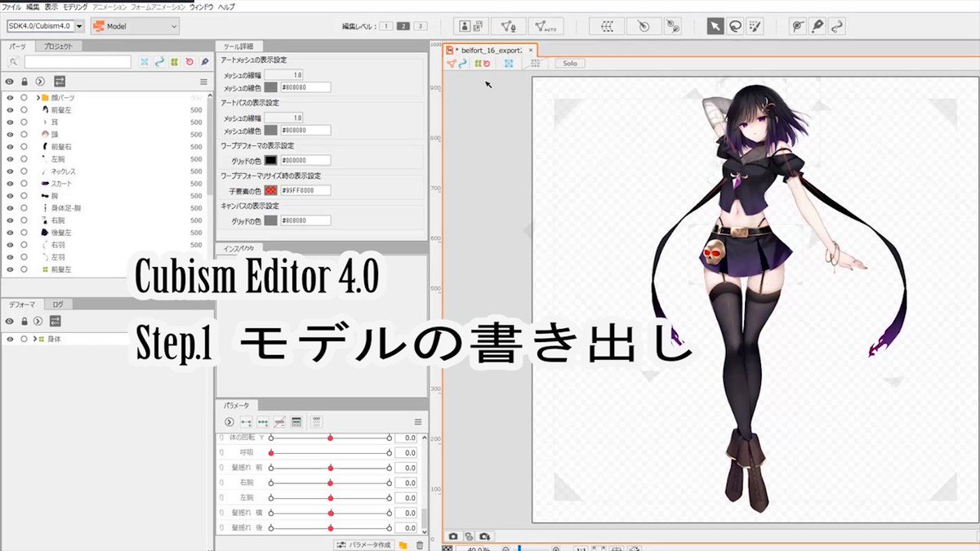980x551 pixels.
Task: Delete parameter with the trash icon
Action: pyautogui.click(x=420, y=545)
